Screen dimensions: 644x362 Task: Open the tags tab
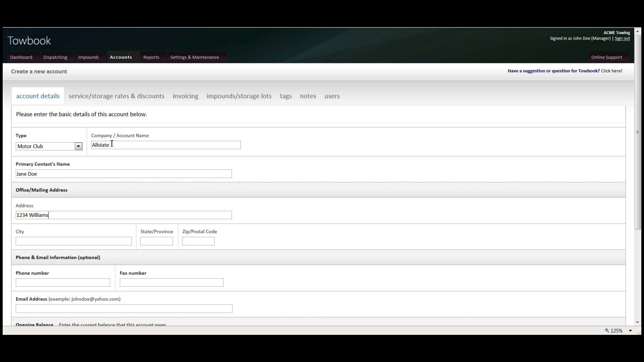pos(286,96)
